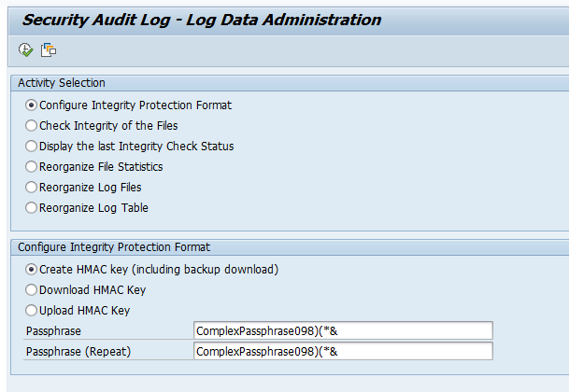
Task: Pick the Reorganize File Statistics option
Action: click(32, 167)
